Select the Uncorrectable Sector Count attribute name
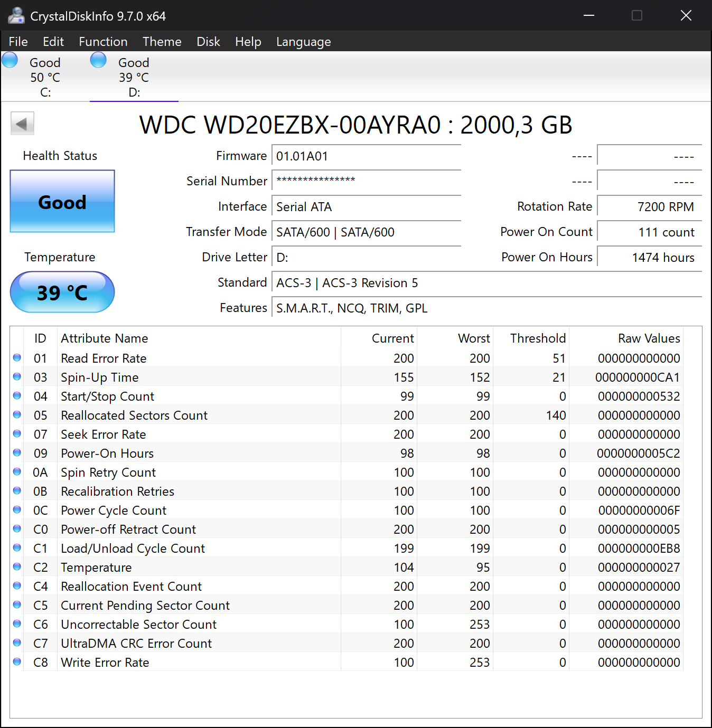712x728 pixels. tap(139, 625)
